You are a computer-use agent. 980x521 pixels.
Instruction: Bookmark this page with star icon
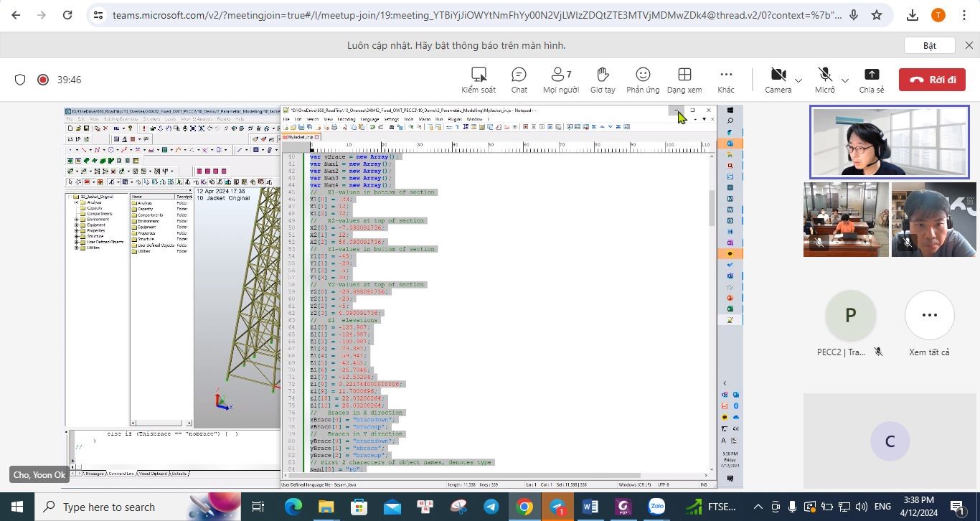click(877, 14)
